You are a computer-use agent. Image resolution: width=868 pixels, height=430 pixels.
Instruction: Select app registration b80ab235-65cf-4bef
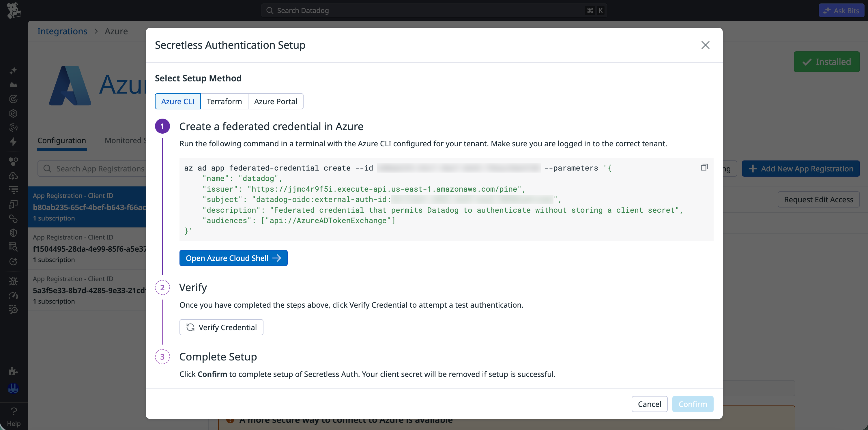pos(87,207)
